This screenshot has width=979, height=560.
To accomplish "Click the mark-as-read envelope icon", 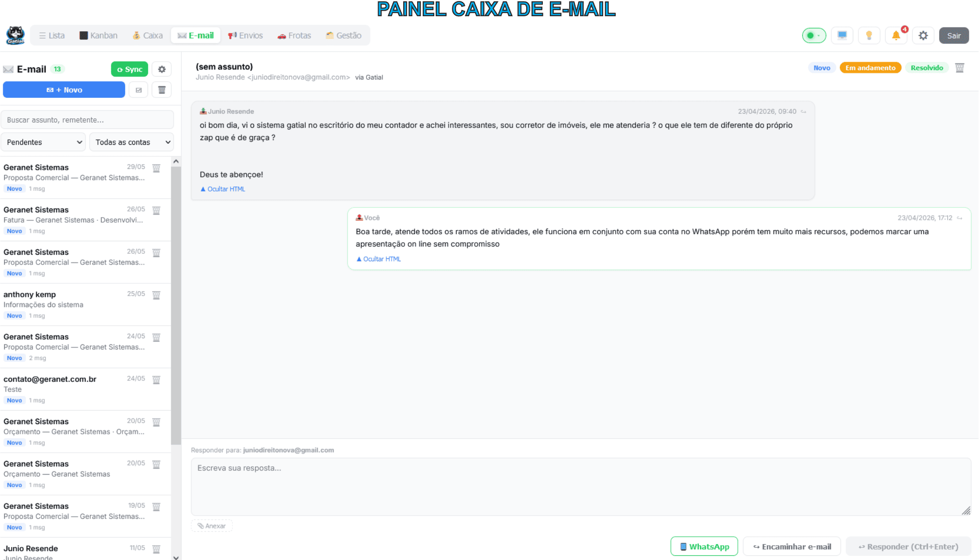I will coord(139,90).
